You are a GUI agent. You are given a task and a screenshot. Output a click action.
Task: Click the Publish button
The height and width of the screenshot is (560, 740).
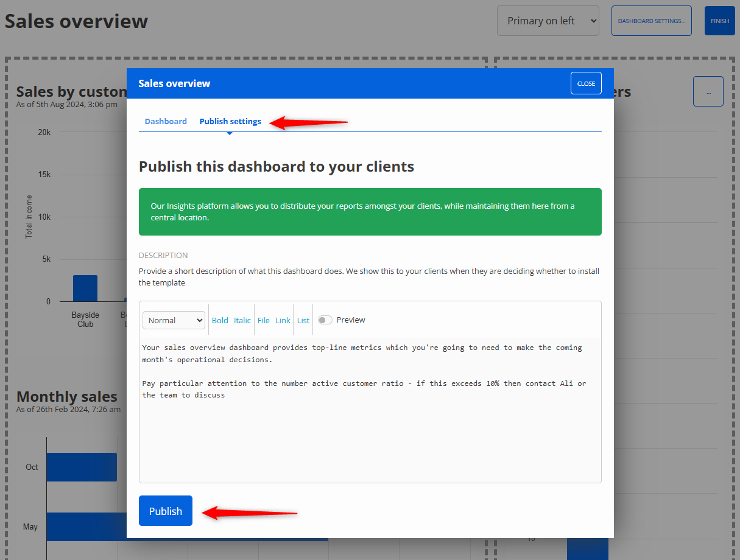click(x=165, y=511)
